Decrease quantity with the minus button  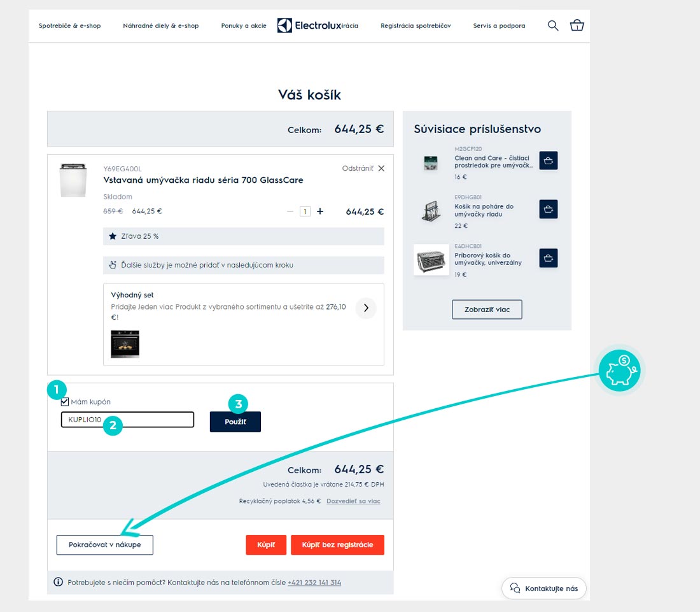[x=290, y=211]
